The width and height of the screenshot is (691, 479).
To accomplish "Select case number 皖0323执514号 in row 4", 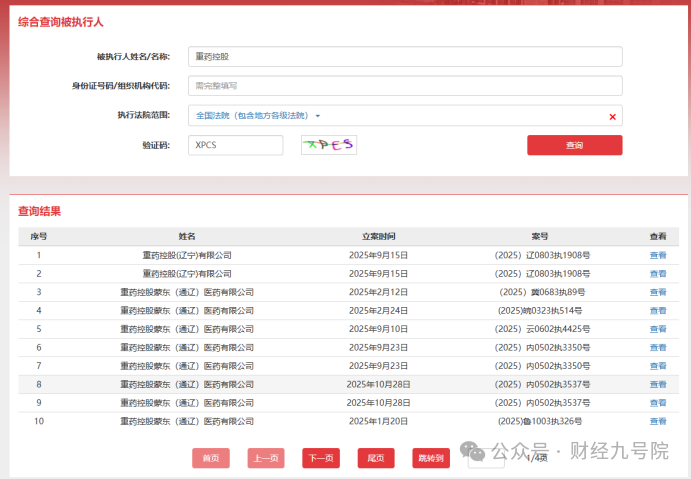I will pos(539,311).
